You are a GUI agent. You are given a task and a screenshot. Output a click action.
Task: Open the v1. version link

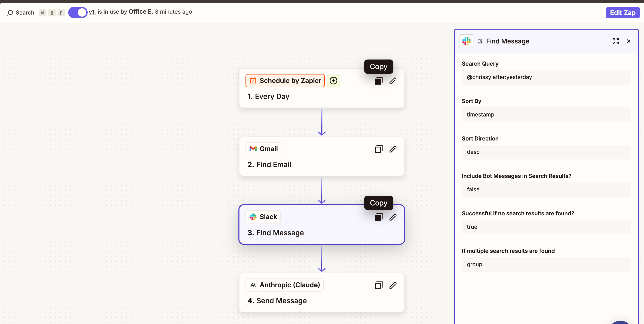click(x=92, y=12)
